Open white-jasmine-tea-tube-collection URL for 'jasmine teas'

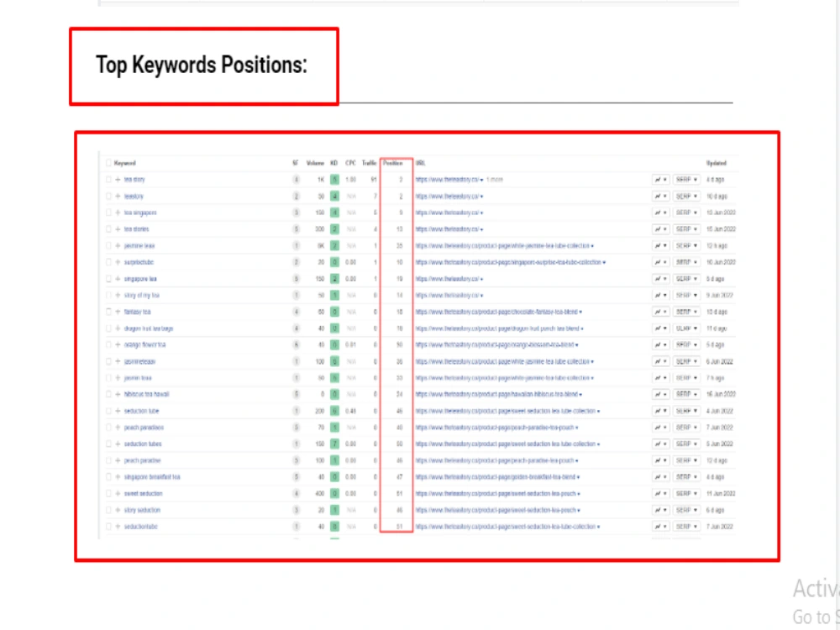[x=502, y=246]
